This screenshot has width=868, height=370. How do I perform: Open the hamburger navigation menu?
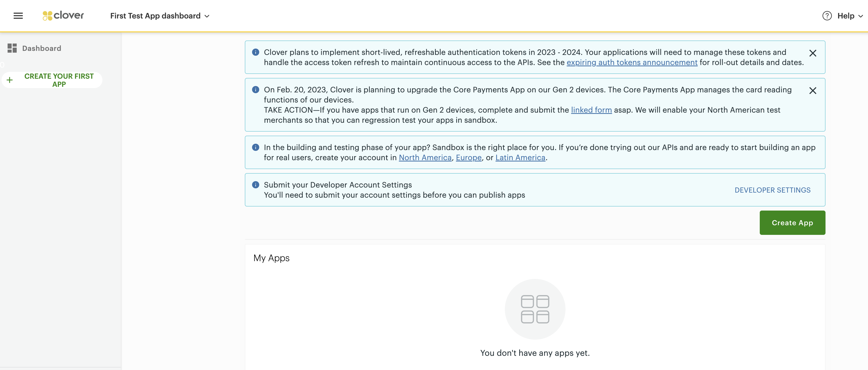[18, 16]
